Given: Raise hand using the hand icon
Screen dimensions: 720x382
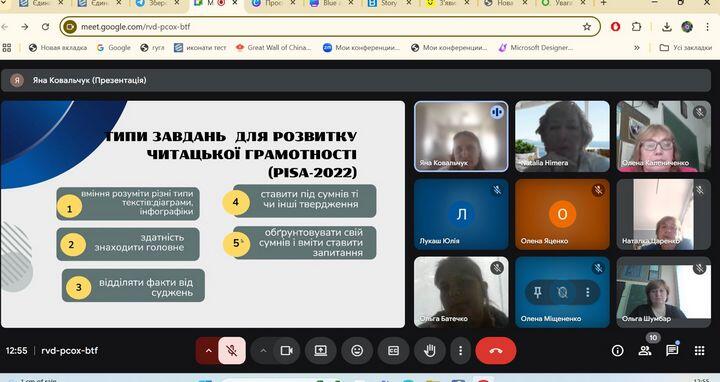Looking at the screenshot, I should tap(429, 351).
